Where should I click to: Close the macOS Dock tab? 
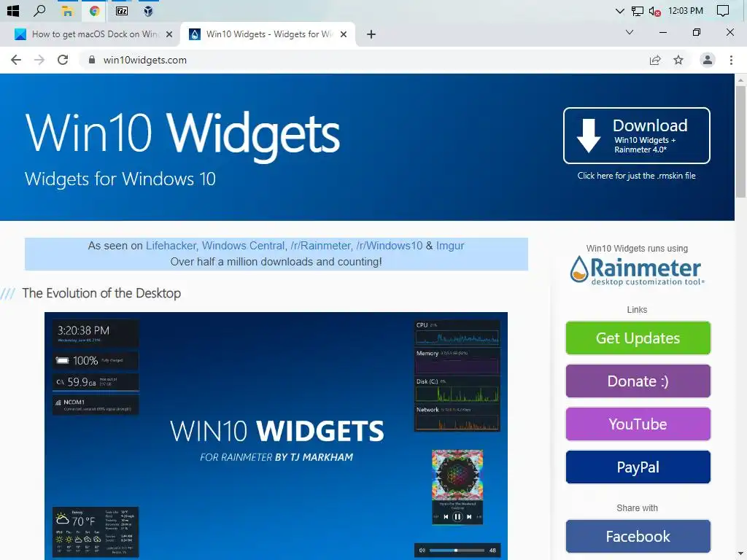(x=169, y=34)
